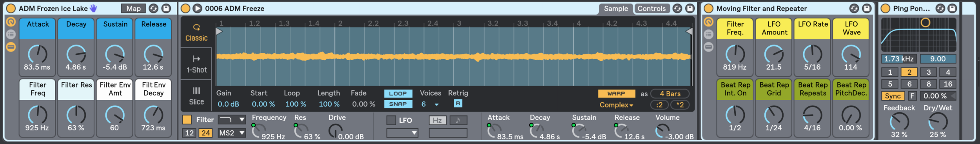
Task: Open the Voices count dropdown
Action: [430, 104]
